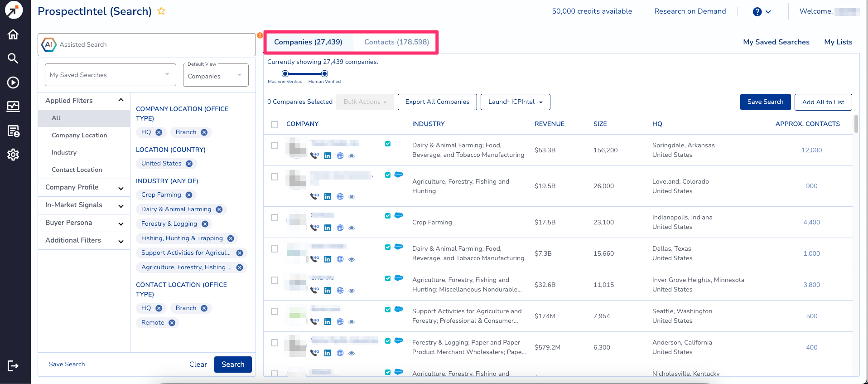The width and height of the screenshot is (868, 384).
Task: Open the Search magnifier in sidebar
Action: pos(13,58)
